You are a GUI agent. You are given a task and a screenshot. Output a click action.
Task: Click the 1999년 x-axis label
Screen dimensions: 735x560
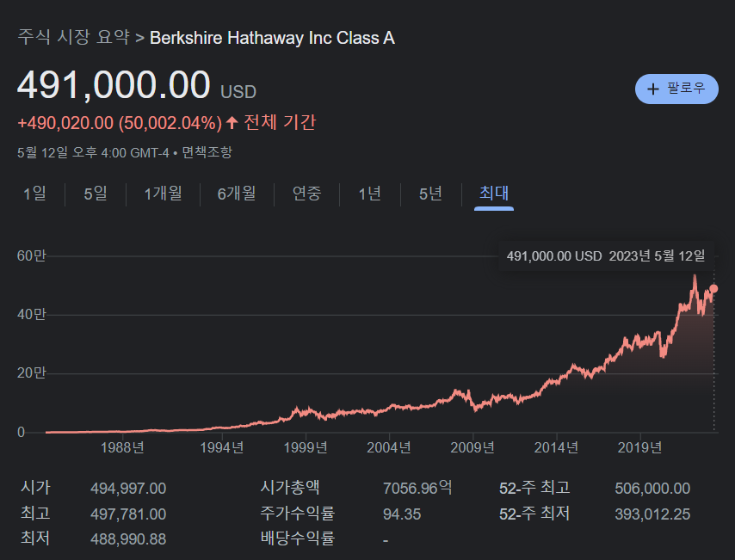point(306,447)
